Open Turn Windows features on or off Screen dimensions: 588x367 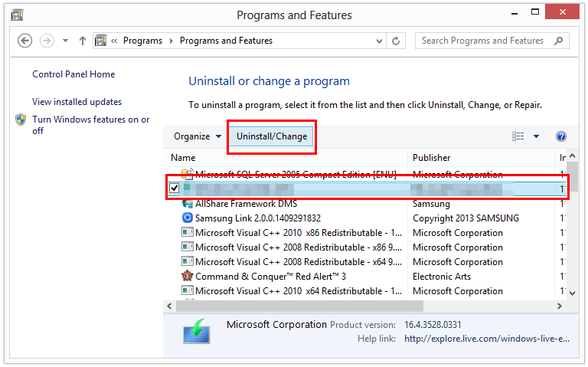91,125
